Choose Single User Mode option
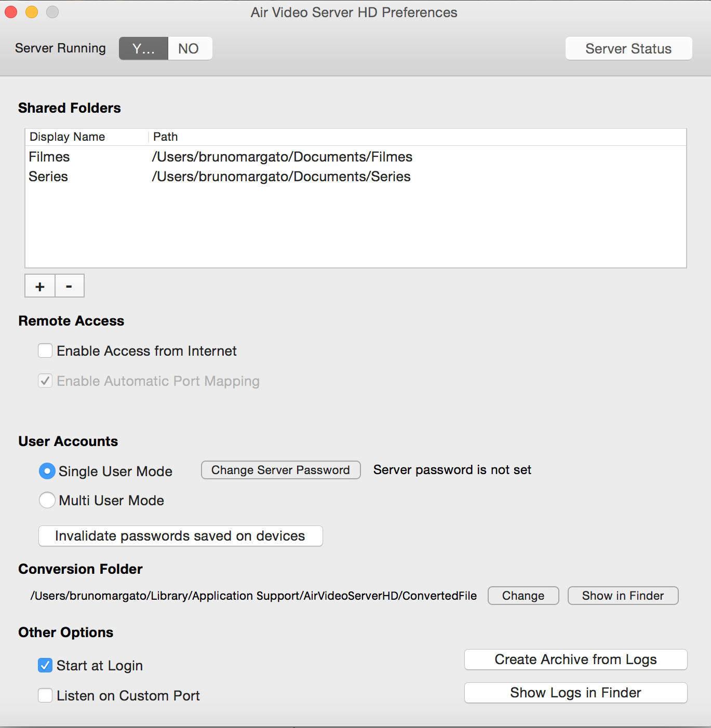This screenshot has height=728, width=711. coord(47,471)
